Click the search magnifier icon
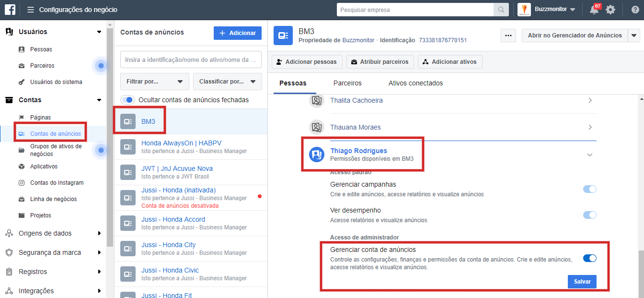The image size is (644, 298). (x=501, y=10)
